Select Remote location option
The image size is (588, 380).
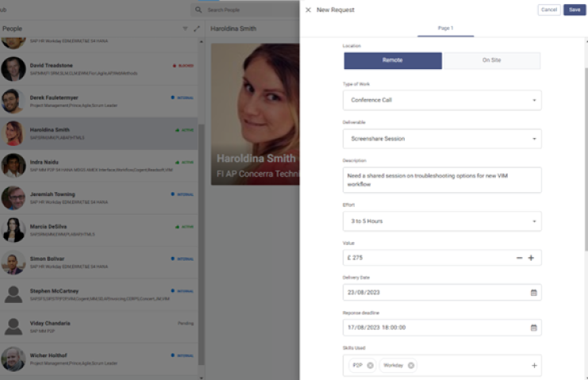pos(392,61)
